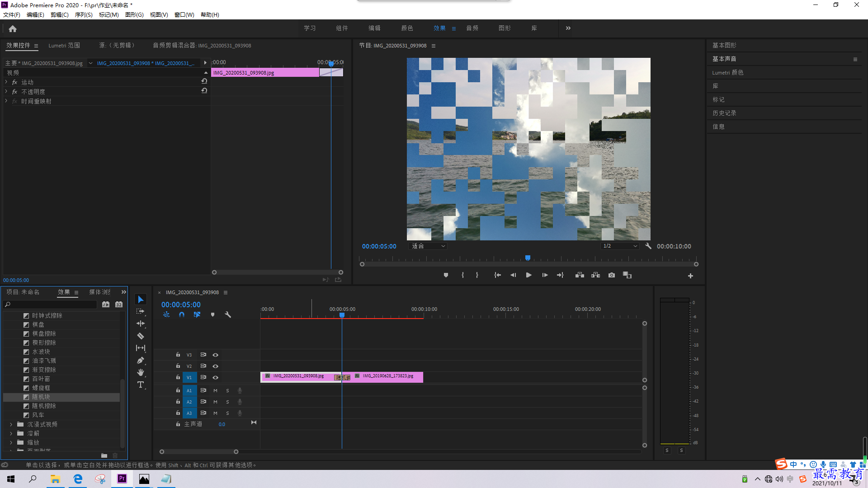Viewport: 868px width, 488px height.
Task: Open the 文件(F) menu
Action: pos(12,14)
